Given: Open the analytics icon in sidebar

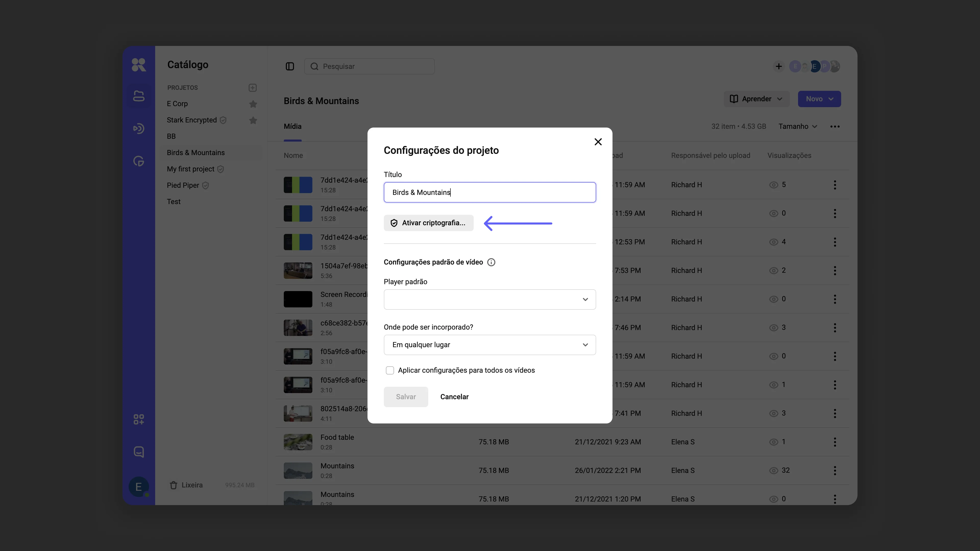Looking at the screenshot, I should click(139, 161).
